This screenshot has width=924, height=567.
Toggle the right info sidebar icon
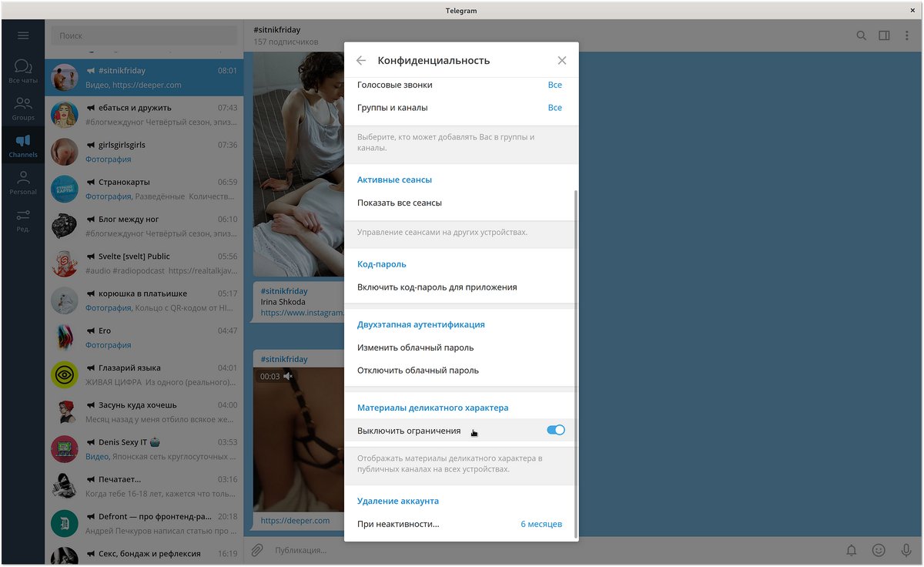pyautogui.click(x=884, y=35)
